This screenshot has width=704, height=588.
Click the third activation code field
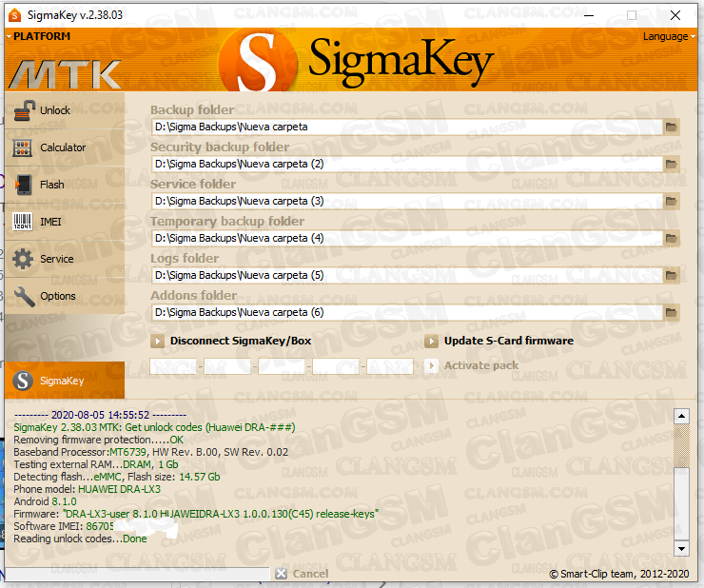282,366
